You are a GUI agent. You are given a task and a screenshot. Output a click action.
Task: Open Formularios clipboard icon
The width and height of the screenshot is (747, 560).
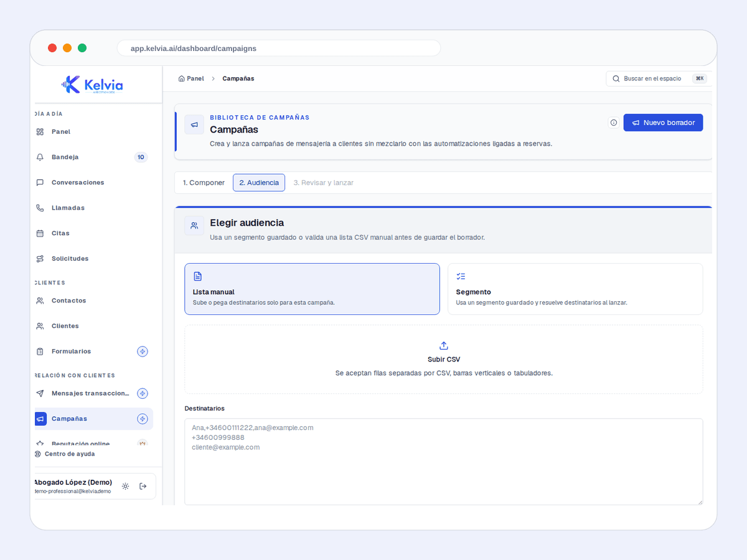click(40, 352)
